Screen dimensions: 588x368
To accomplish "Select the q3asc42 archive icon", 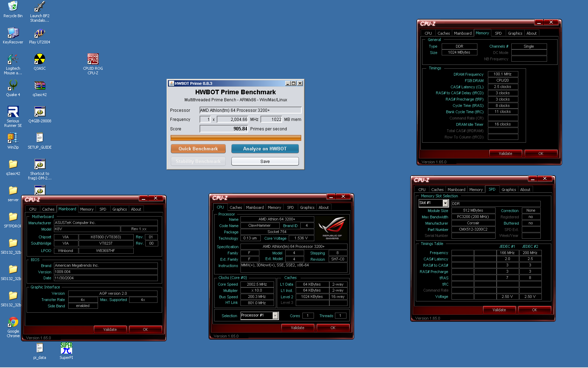I will (40, 85).
